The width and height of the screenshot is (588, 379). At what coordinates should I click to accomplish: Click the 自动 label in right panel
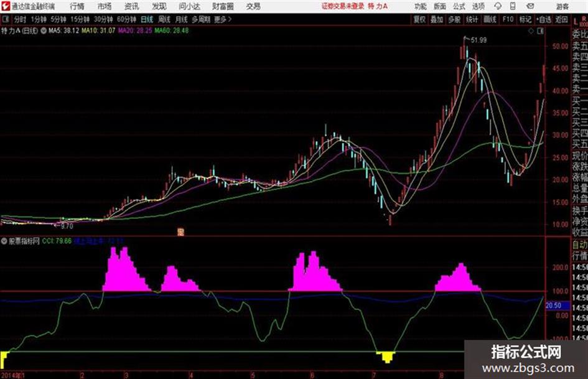pyautogui.click(x=580, y=245)
